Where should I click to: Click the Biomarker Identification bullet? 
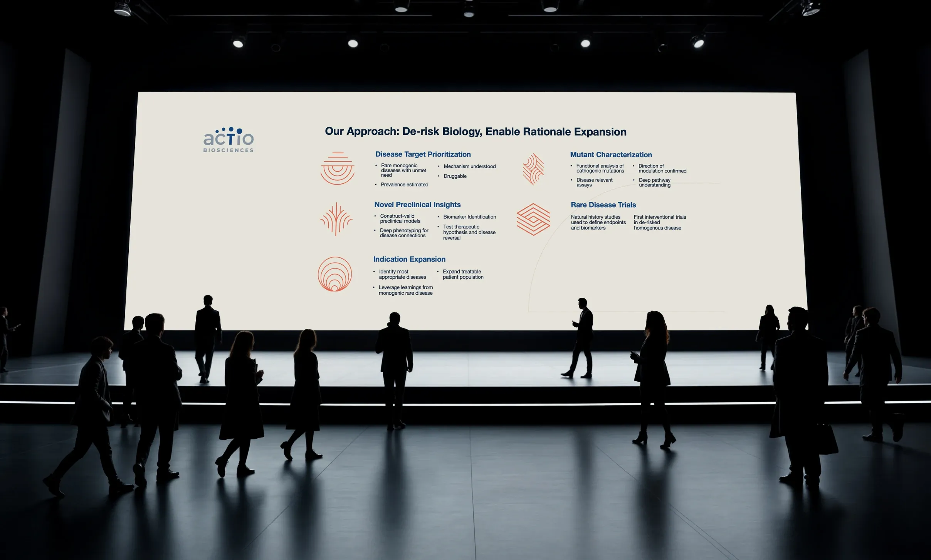tap(469, 217)
